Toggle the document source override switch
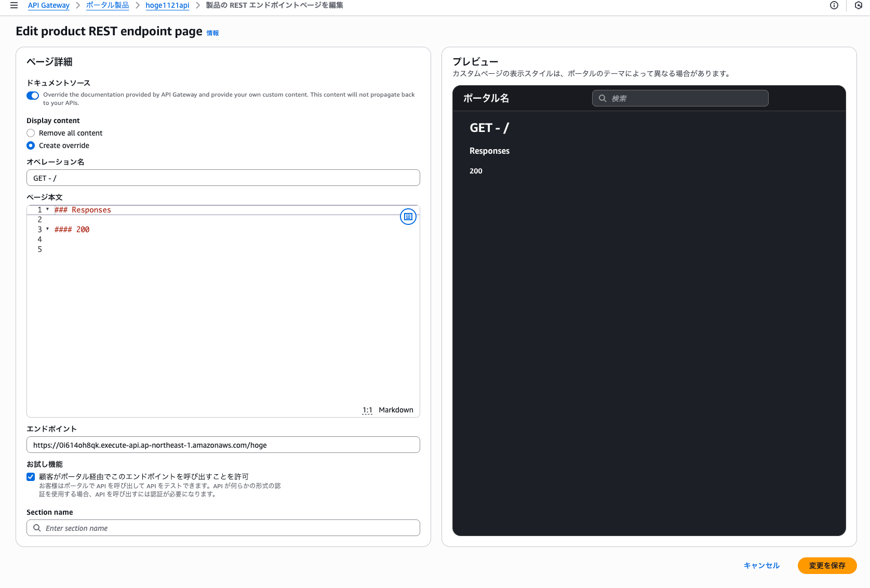 pyautogui.click(x=33, y=96)
